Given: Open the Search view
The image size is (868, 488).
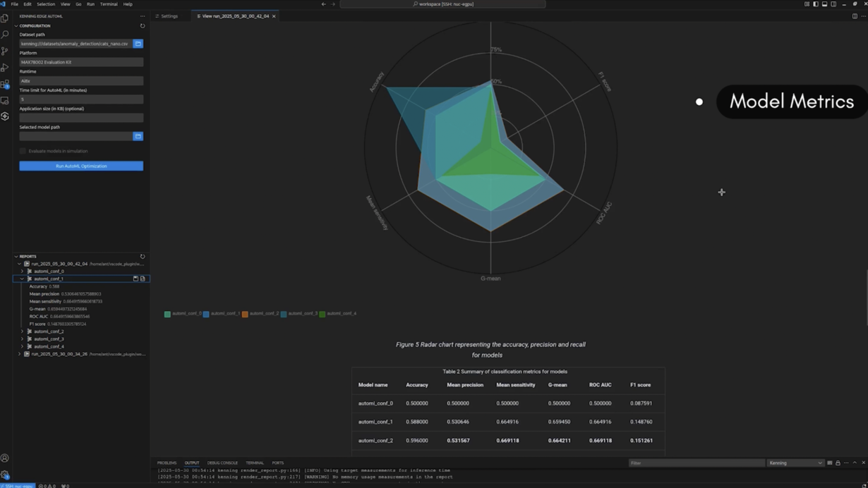Looking at the screenshot, I should [x=5, y=34].
